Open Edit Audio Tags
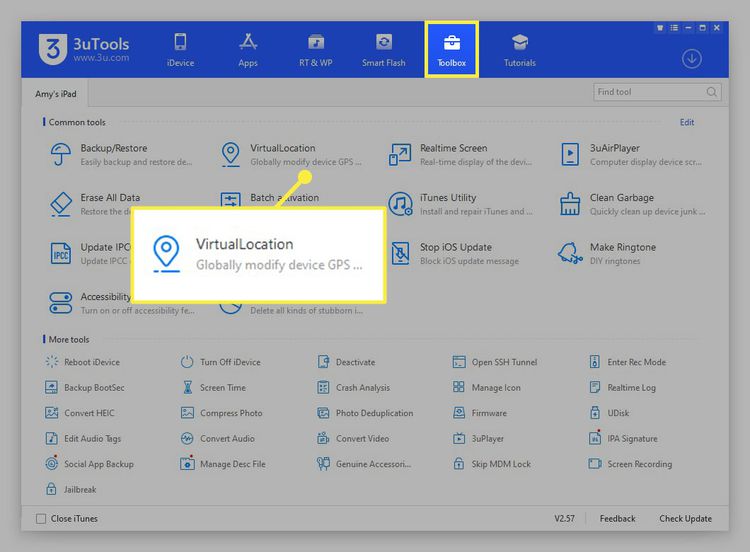The height and width of the screenshot is (552, 750). [x=83, y=438]
